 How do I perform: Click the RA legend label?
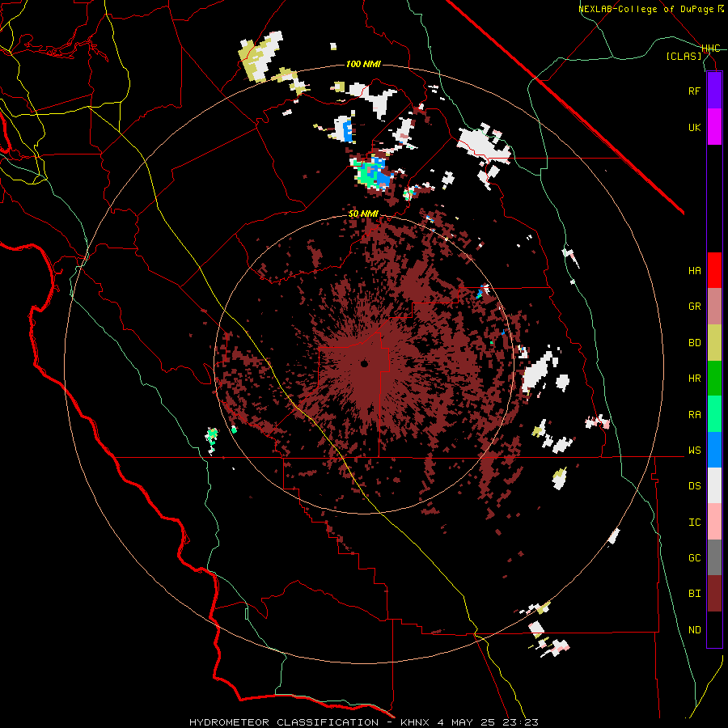pyautogui.click(x=694, y=415)
